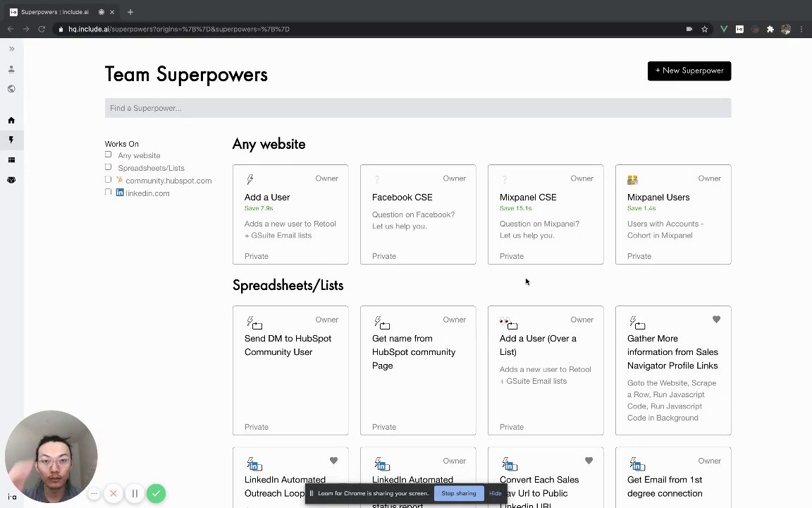This screenshot has height=508, width=812.
Task: Open the user profile sidebar icon
Action: 11,69
